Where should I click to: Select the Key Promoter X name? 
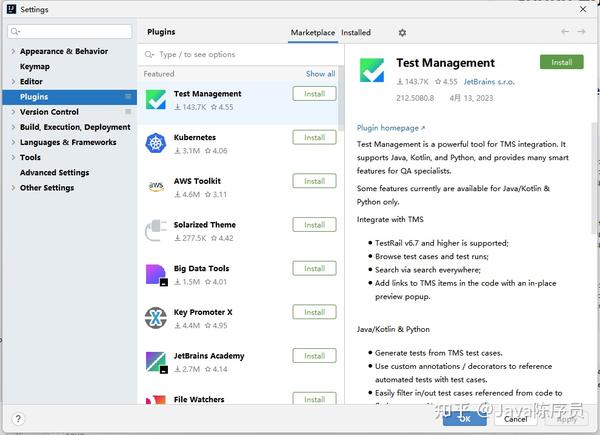point(203,312)
